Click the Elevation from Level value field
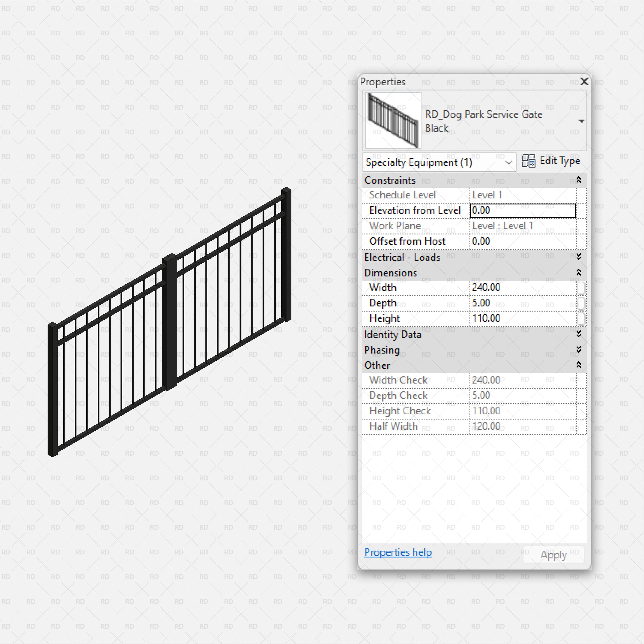The width and height of the screenshot is (644, 644). click(x=522, y=210)
